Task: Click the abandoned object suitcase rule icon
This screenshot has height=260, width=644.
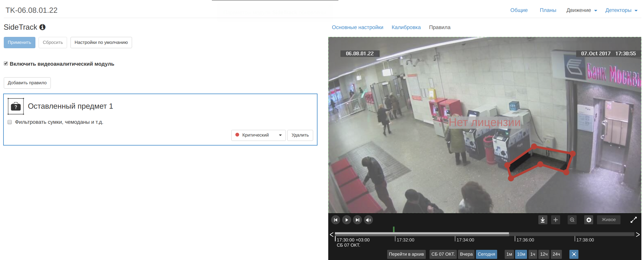Action: tap(16, 106)
